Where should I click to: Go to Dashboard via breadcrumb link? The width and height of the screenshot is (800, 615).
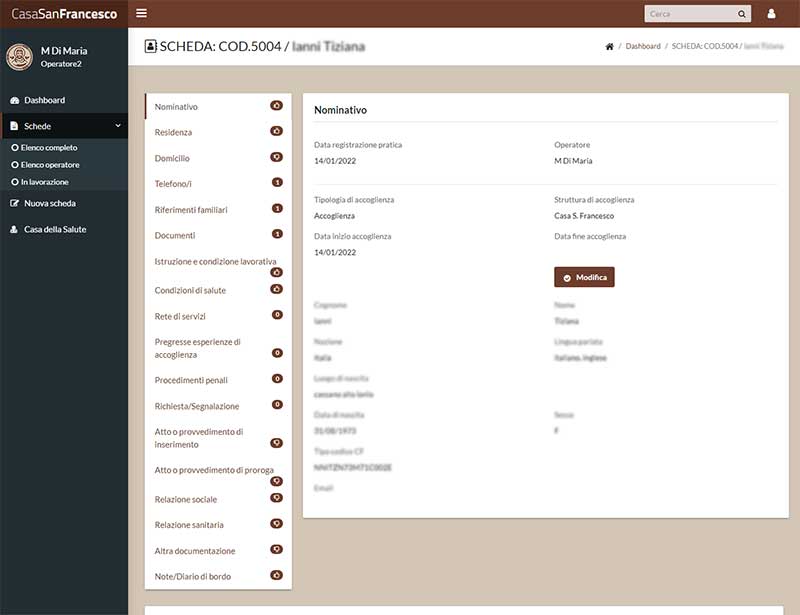click(643, 46)
